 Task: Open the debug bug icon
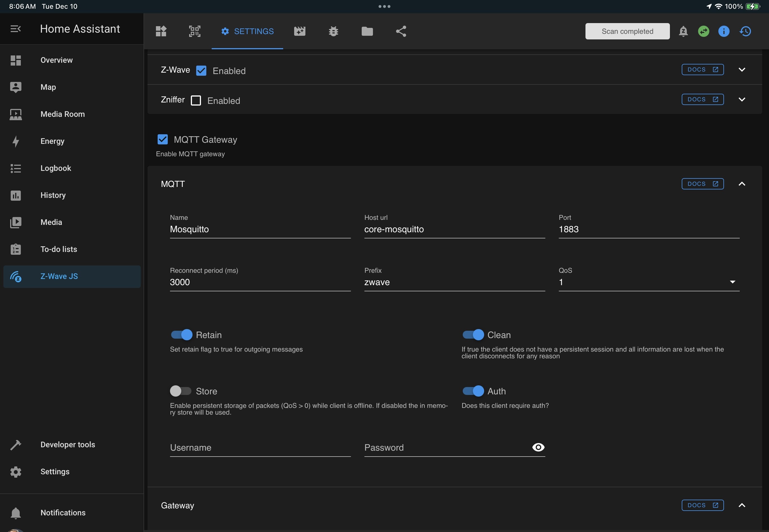click(x=333, y=31)
